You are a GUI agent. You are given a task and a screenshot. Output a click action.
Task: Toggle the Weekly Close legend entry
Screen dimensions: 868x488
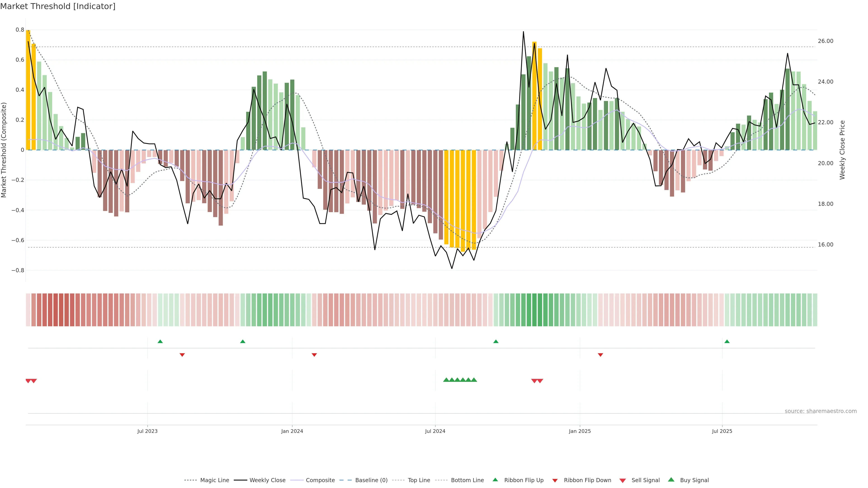tap(267, 480)
